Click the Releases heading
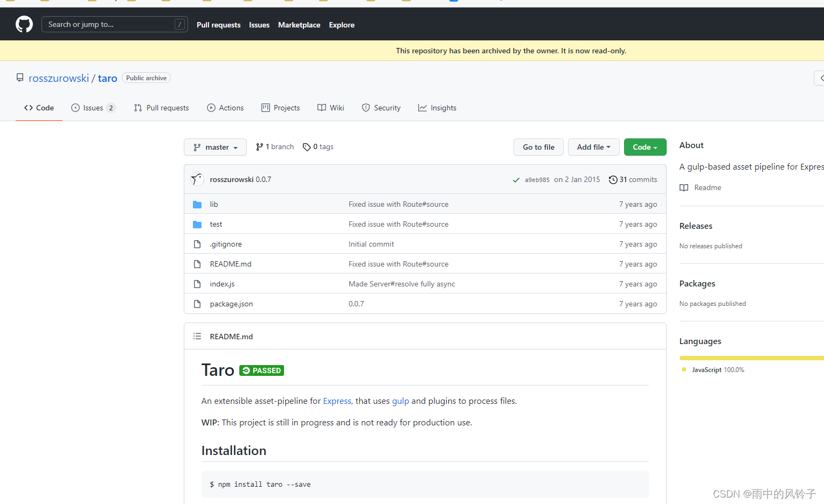The image size is (824, 504). pos(696,226)
